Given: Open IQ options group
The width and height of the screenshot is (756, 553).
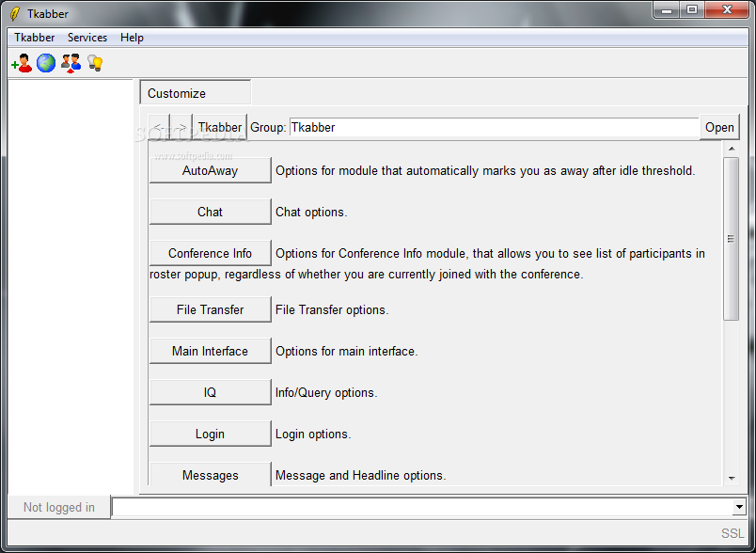Looking at the screenshot, I should click(211, 392).
